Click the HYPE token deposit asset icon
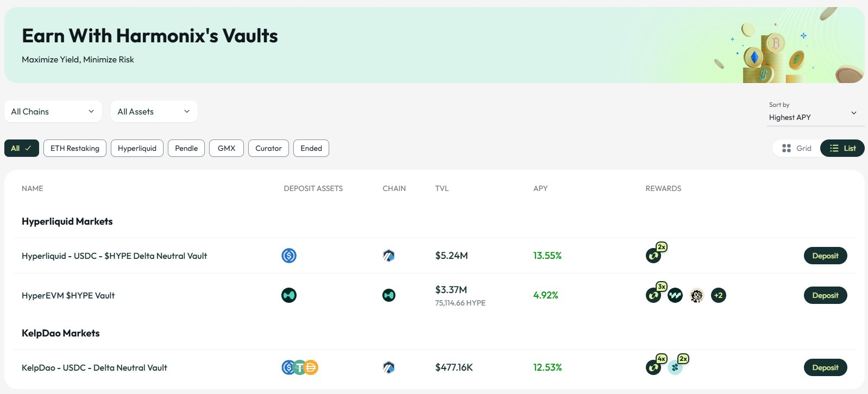Image resolution: width=868 pixels, height=394 pixels. point(289,295)
